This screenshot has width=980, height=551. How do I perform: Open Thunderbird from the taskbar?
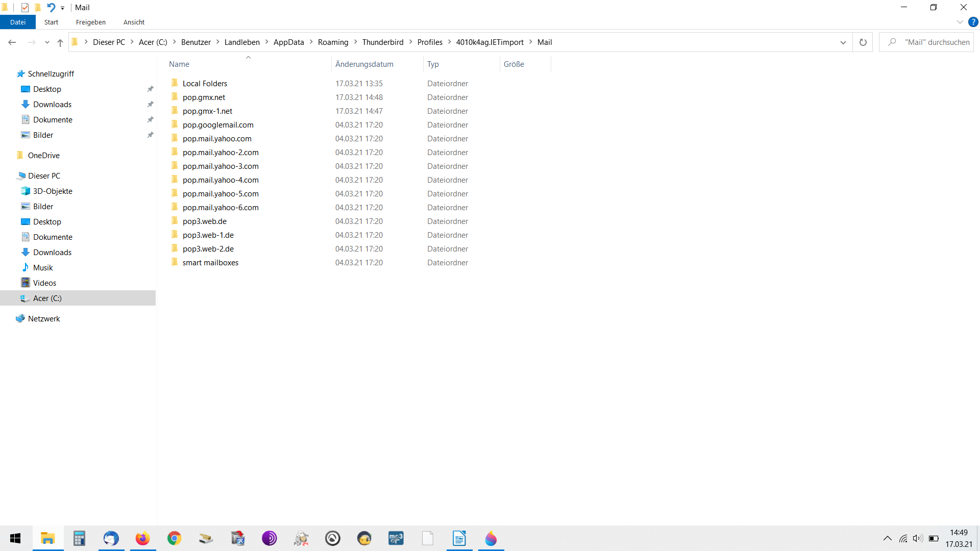111,538
